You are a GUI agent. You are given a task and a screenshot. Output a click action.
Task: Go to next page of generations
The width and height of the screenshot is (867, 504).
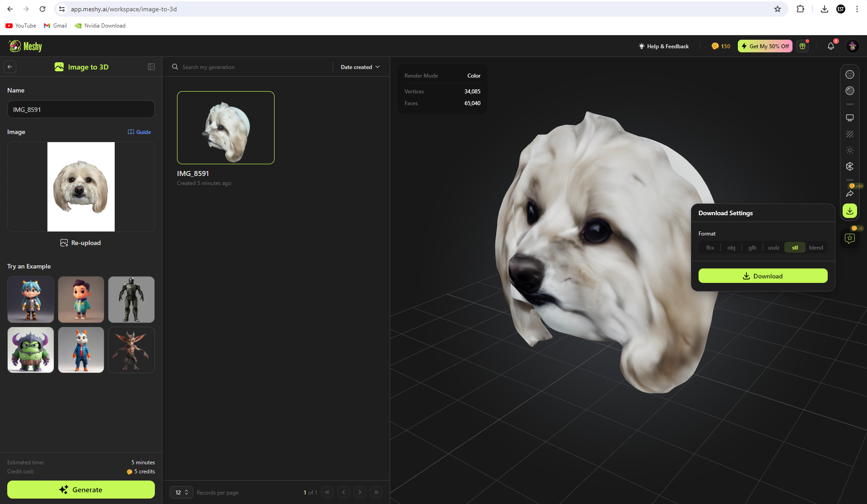tap(360, 492)
